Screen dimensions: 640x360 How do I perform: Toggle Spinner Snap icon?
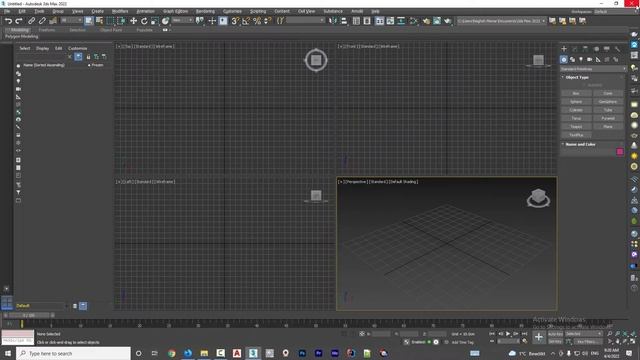[267, 21]
